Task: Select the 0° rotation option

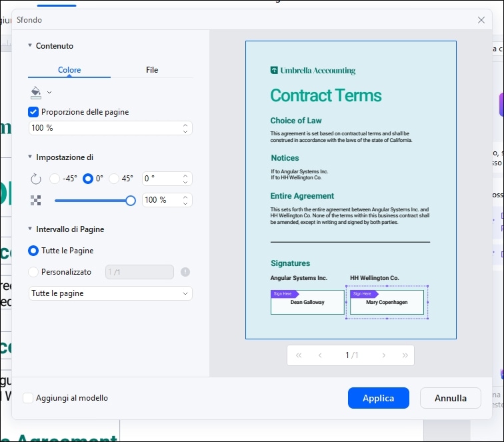Action: [x=88, y=179]
